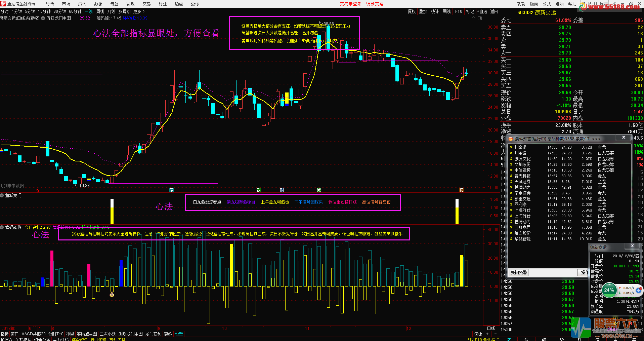Expand the 更多 periods dropdown
Screen dimensions: 644x341
click(x=139, y=11)
